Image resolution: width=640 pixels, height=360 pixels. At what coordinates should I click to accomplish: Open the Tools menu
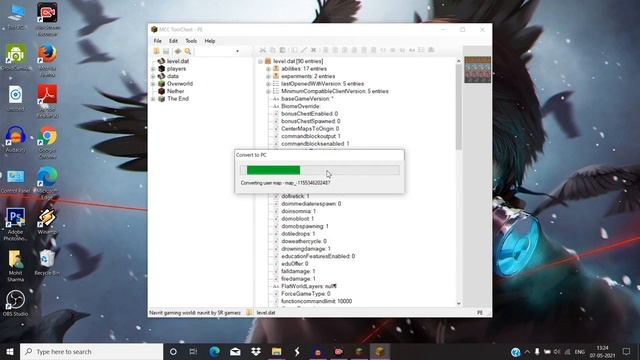191,41
